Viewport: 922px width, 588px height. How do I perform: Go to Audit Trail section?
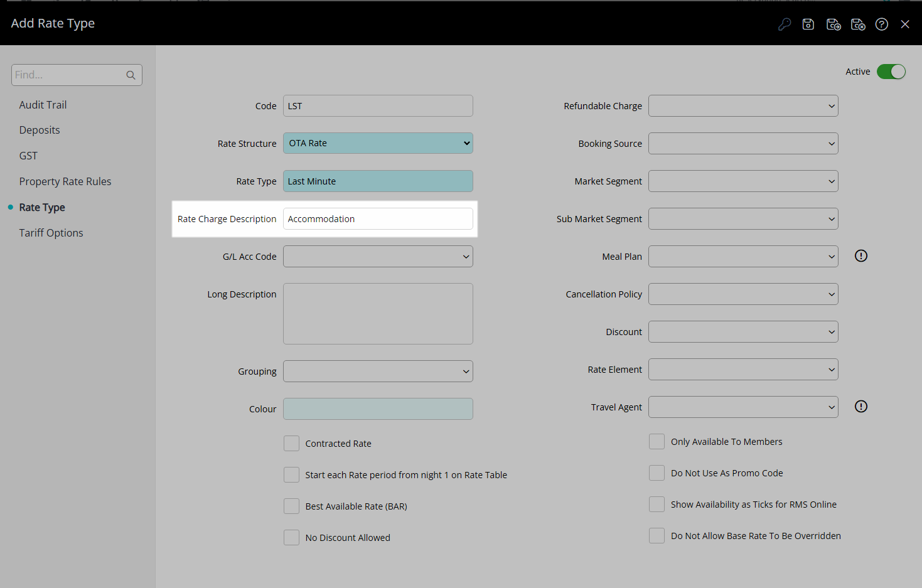coord(43,105)
